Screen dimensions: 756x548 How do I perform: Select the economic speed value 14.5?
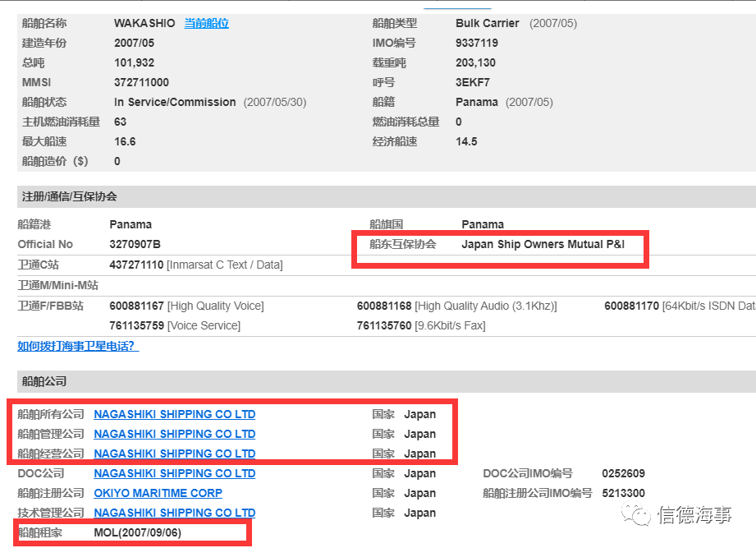click(x=466, y=142)
